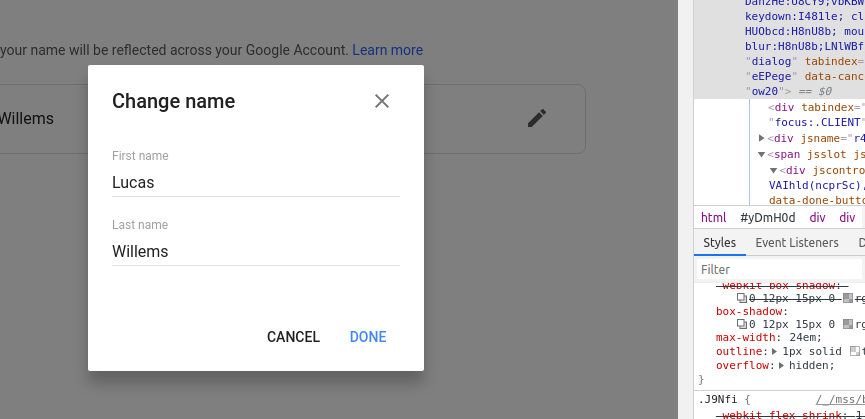Click the DONE button
This screenshot has width=865, height=419.
pyautogui.click(x=368, y=337)
